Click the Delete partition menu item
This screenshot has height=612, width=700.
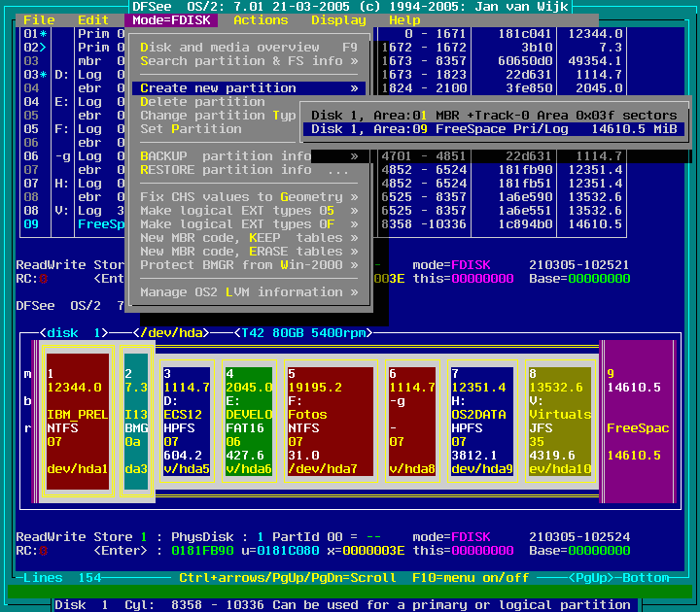tap(202, 101)
